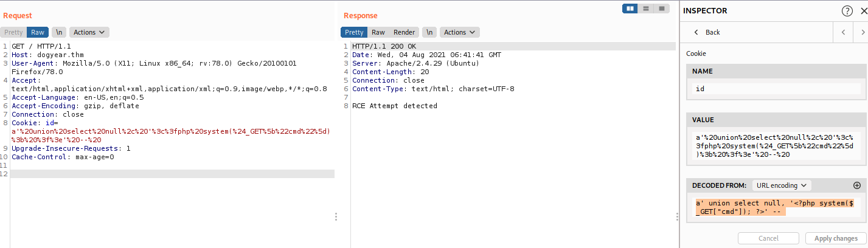Viewport: 868px width, 248px height.
Task: Click the Response panel title
Action: [x=360, y=15]
